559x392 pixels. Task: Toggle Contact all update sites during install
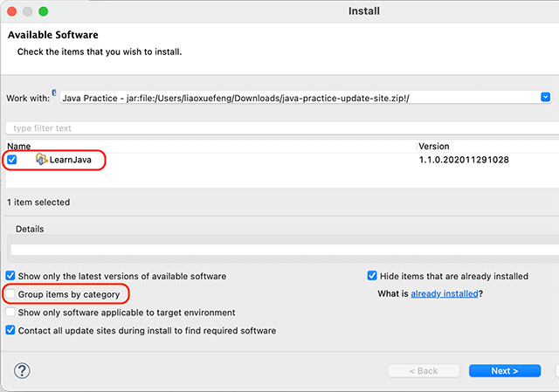coord(11,331)
